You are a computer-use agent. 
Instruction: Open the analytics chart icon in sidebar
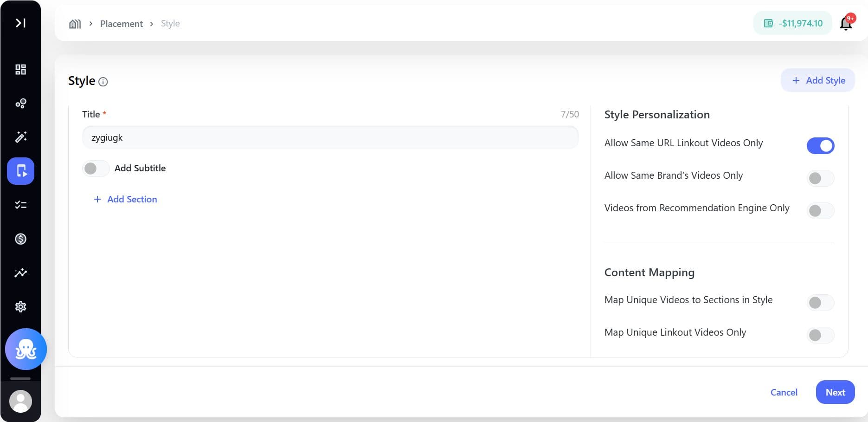tap(20, 273)
